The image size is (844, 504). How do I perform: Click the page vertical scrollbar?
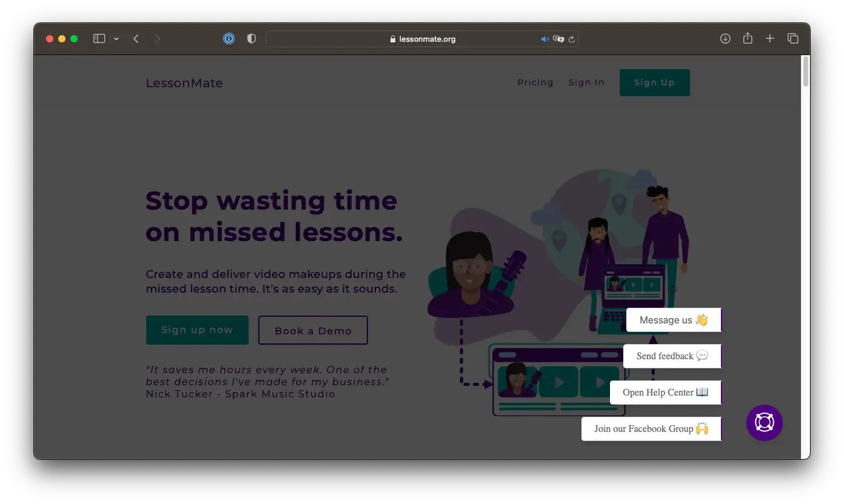click(x=805, y=71)
